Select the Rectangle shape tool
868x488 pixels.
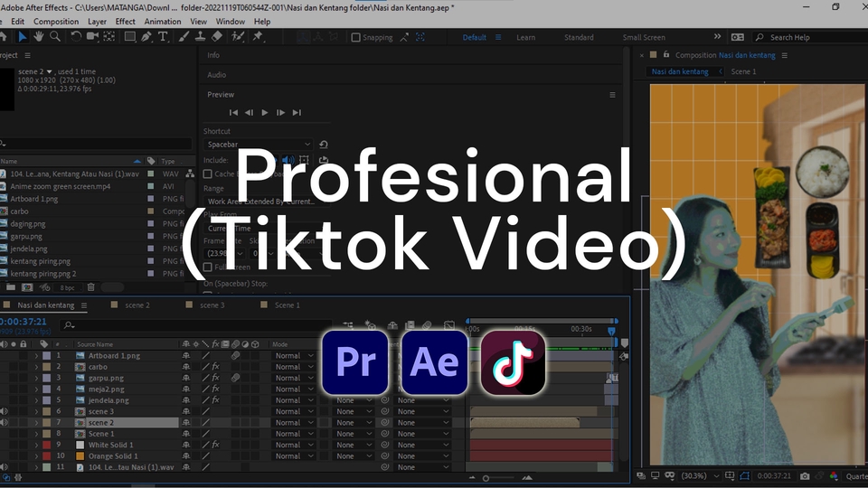point(129,36)
